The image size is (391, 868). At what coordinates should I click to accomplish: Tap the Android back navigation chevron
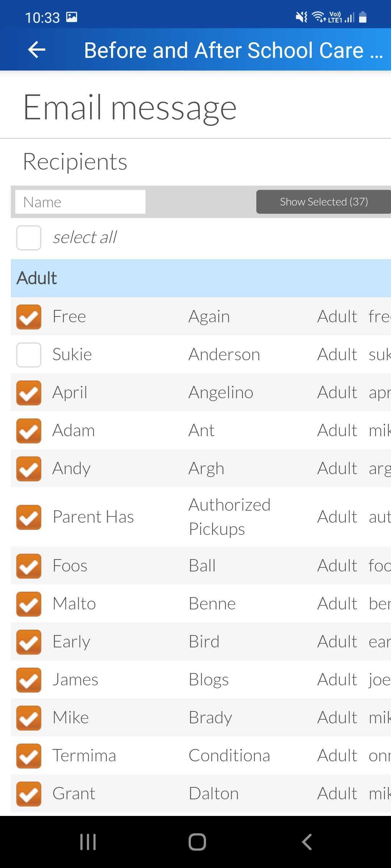[307, 842]
